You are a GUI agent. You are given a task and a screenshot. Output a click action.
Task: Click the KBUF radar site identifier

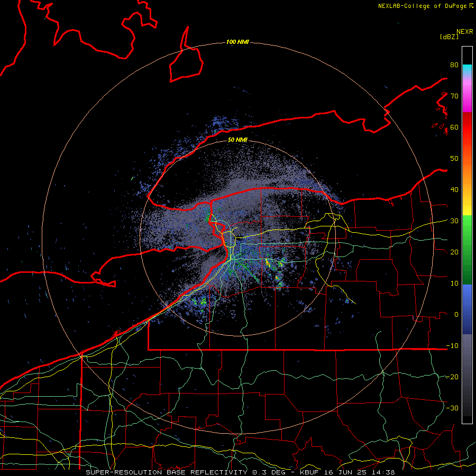click(310, 472)
